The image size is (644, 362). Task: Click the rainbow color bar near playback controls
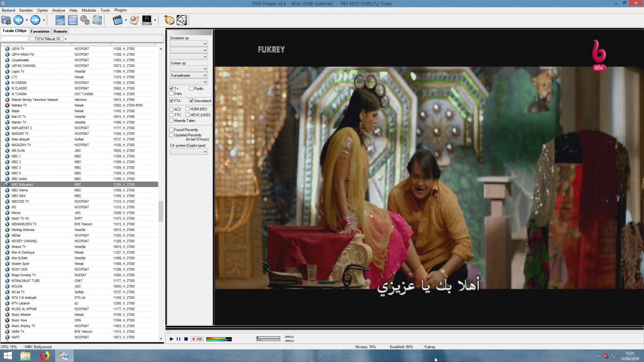click(x=219, y=339)
